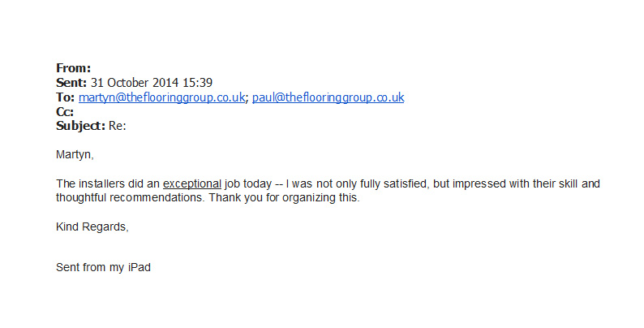The width and height of the screenshot is (644, 328).
Task: Click the "Cc:" header label
Action: pyautogui.click(x=65, y=112)
